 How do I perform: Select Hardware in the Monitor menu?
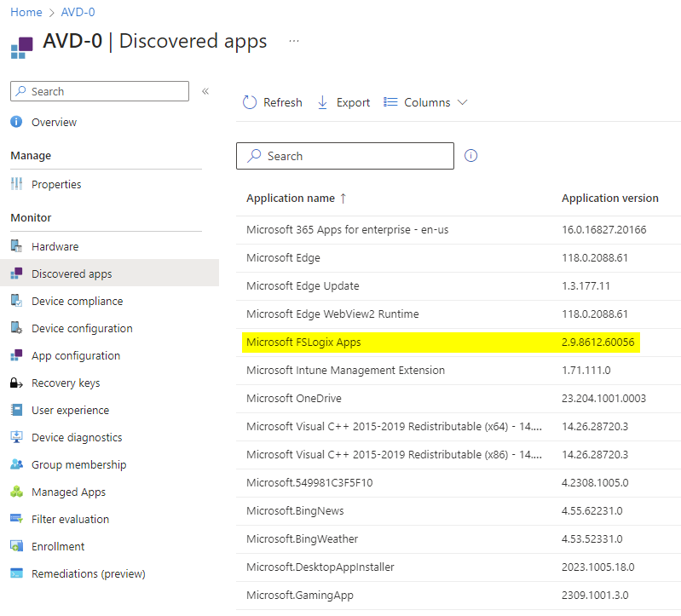pyautogui.click(x=55, y=246)
